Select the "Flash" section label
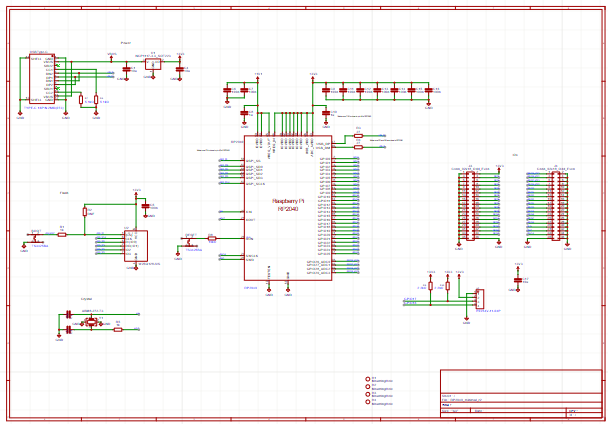 [64, 191]
